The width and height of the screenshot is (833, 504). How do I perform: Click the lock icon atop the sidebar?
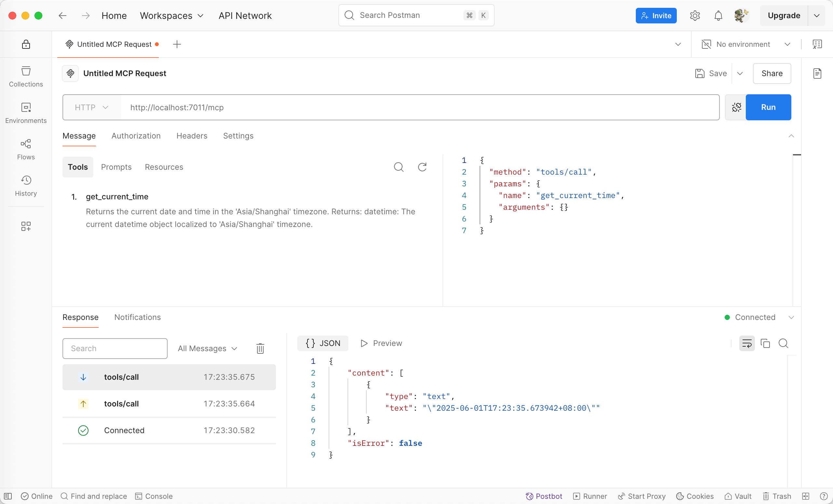pyautogui.click(x=26, y=44)
